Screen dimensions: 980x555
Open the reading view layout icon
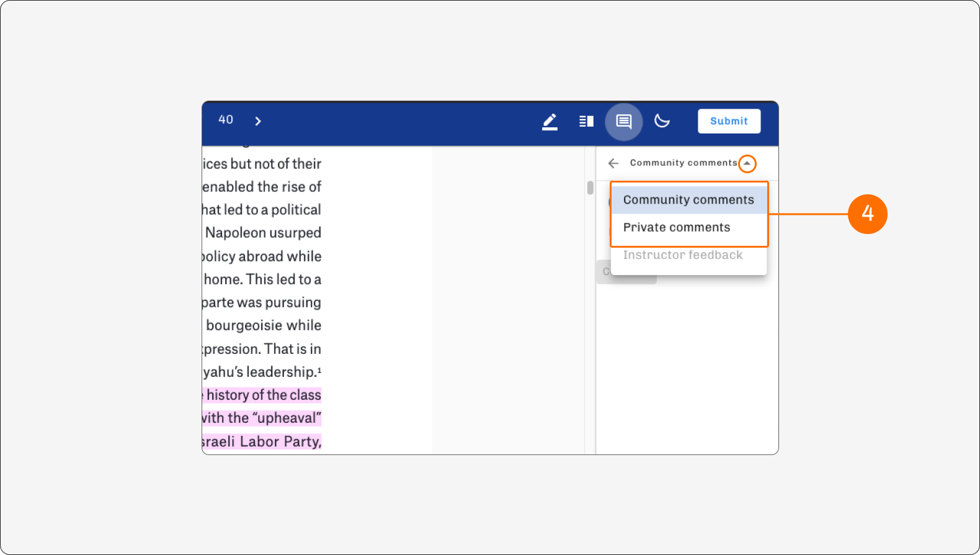[x=586, y=121]
